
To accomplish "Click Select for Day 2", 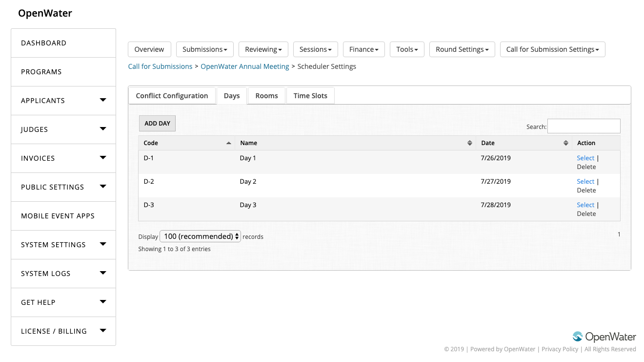I will pyautogui.click(x=585, y=181).
